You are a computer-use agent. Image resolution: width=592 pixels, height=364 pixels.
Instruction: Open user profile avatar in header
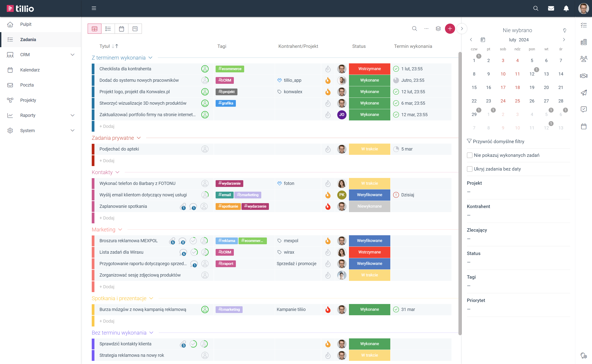coord(583,9)
